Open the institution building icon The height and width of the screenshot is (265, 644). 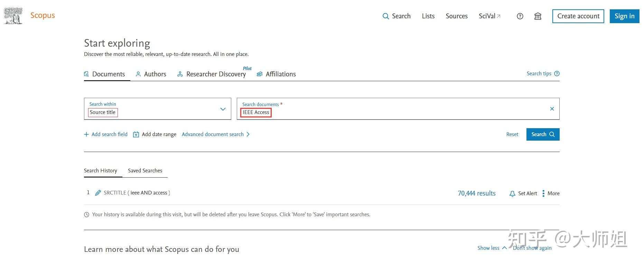click(x=538, y=16)
